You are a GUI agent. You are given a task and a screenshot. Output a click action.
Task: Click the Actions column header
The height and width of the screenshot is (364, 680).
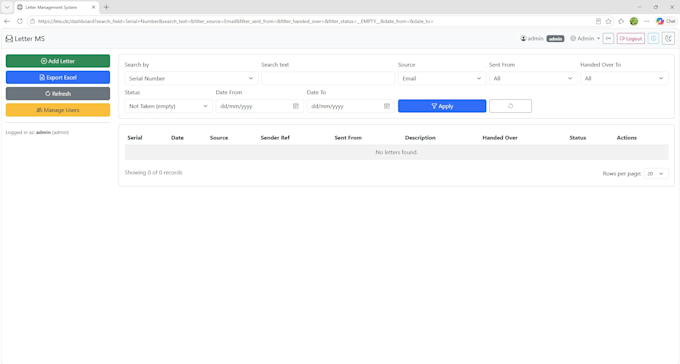point(627,138)
